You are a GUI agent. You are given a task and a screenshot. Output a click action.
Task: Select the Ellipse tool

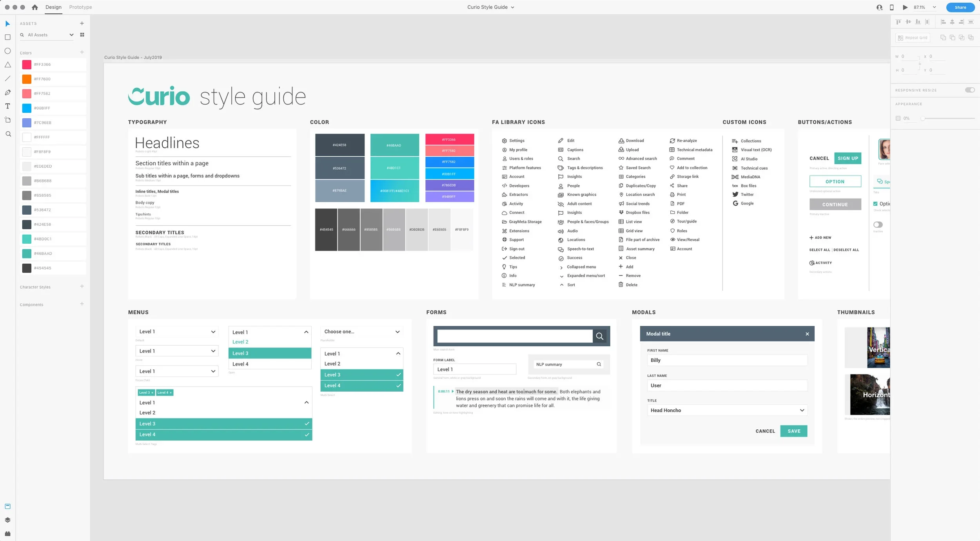(x=7, y=51)
